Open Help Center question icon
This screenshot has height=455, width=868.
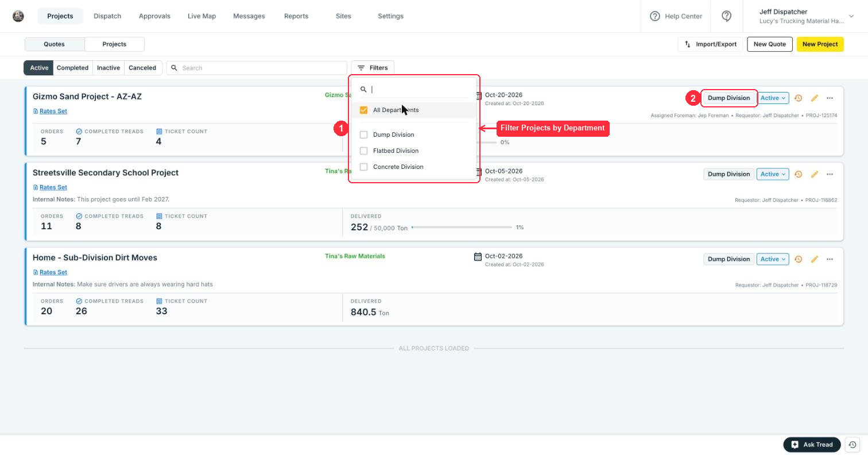(654, 16)
